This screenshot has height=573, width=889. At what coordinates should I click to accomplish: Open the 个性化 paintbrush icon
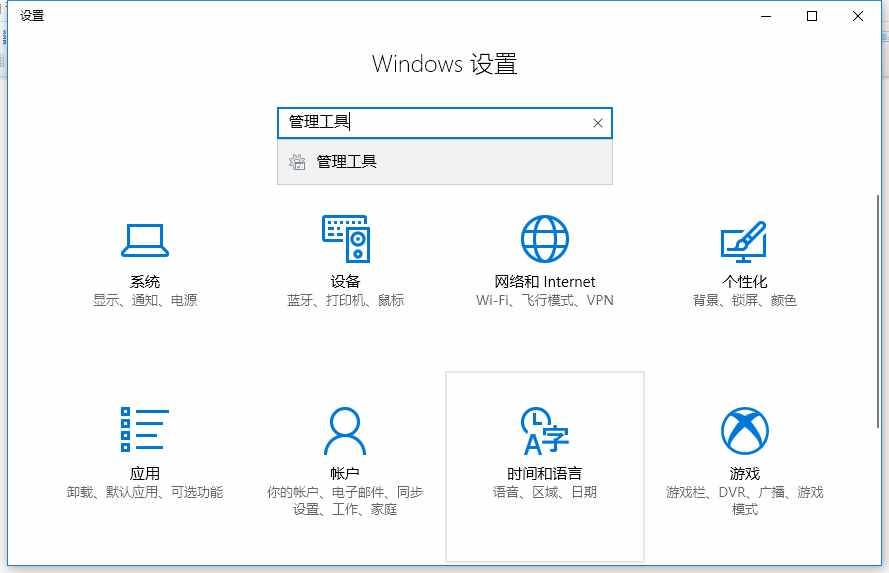click(x=744, y=241)
